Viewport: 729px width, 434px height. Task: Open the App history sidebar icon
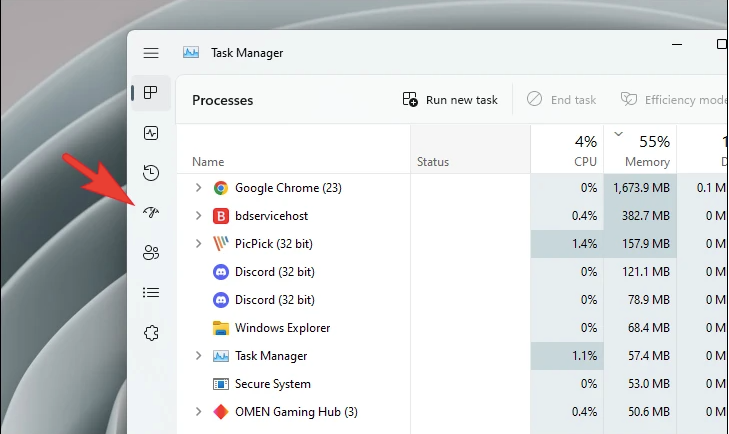pyautogui.click(x=151, y=173)
